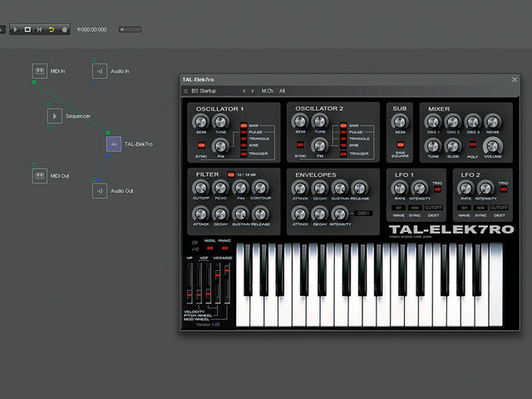The image size is (532, 399).
Task: Toggle Oscillator 1 SYNC switch
Action: [201, 145]
